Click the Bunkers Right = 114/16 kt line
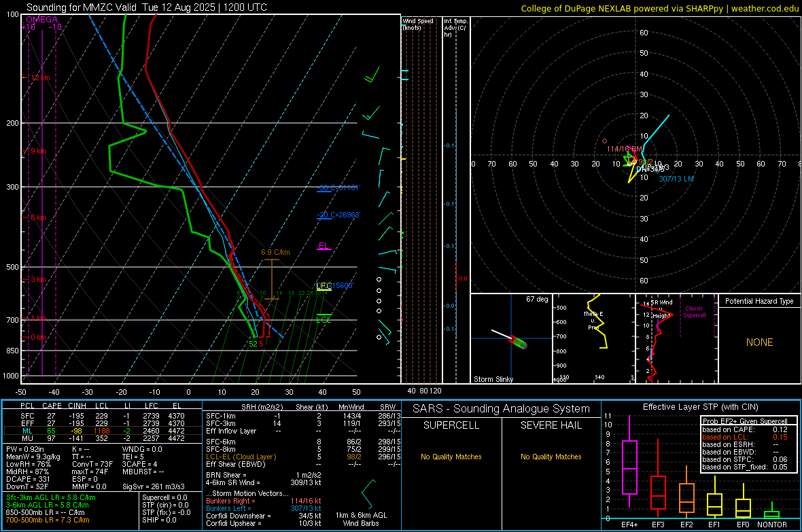 click(264, 501)
